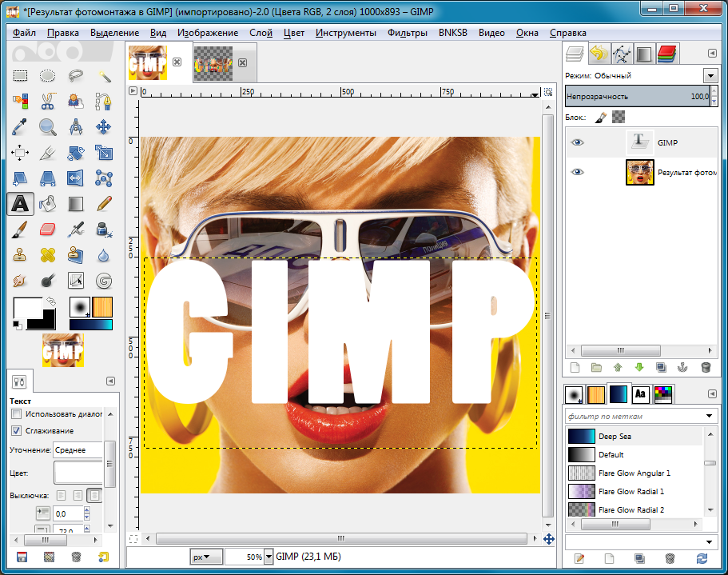Open the tool options tab menu
Screen dimensions: 728x575
click(110, 381)
